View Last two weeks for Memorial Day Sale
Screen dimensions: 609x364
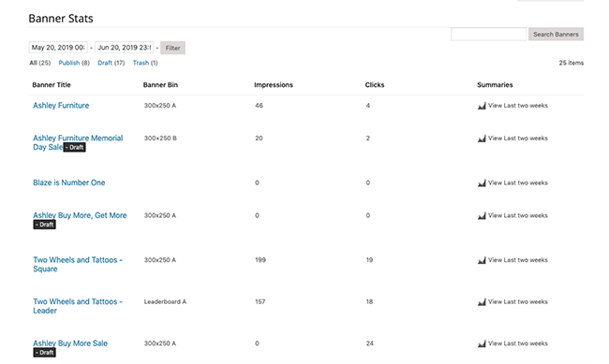[518, 138]
